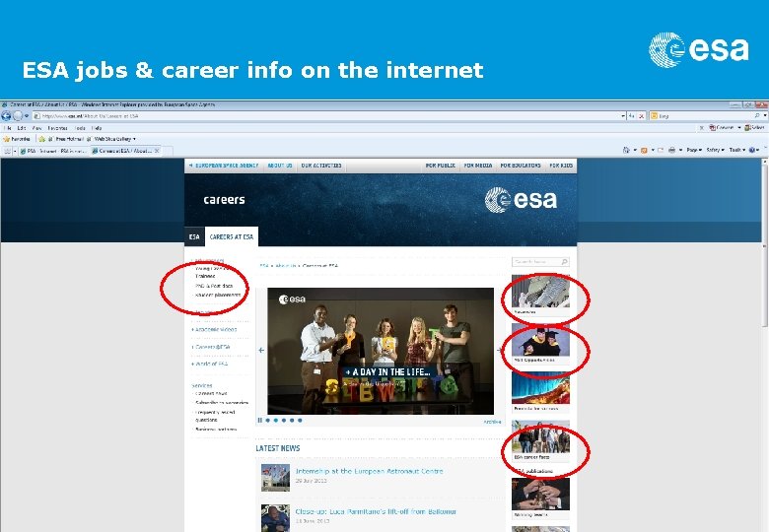Open the address bar history dropdown arrow
Image resolution: width=769 pixels, height=532 pixels.
pos(623,116)
